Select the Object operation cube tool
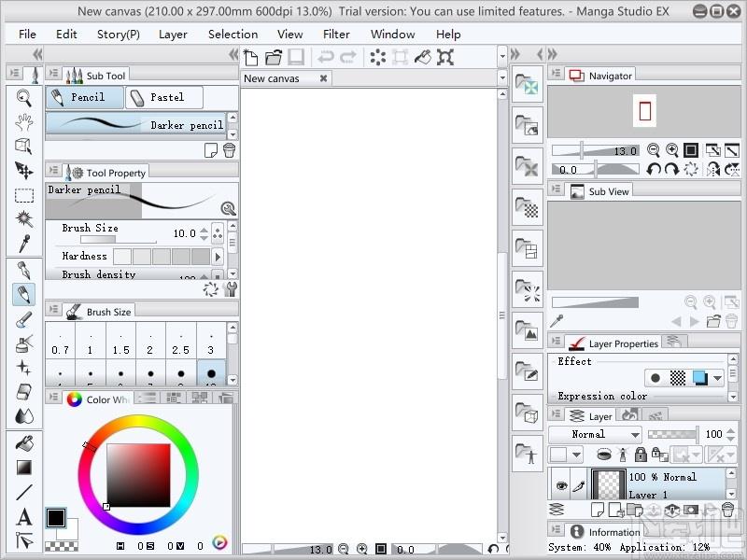 (24, 147)
